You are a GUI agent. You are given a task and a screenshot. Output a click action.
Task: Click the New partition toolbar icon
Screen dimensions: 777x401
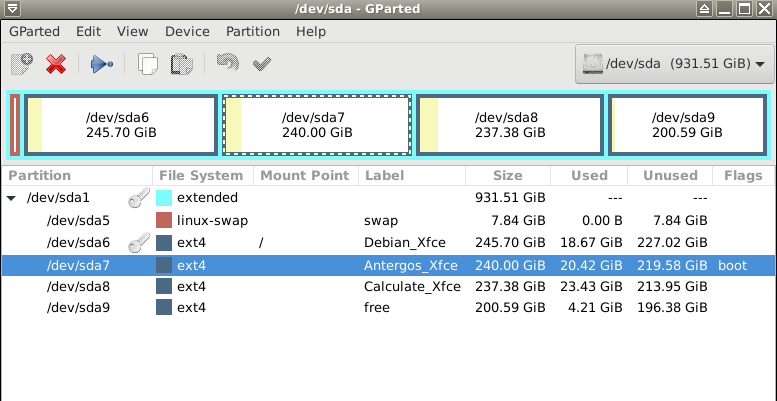[22, 64]
